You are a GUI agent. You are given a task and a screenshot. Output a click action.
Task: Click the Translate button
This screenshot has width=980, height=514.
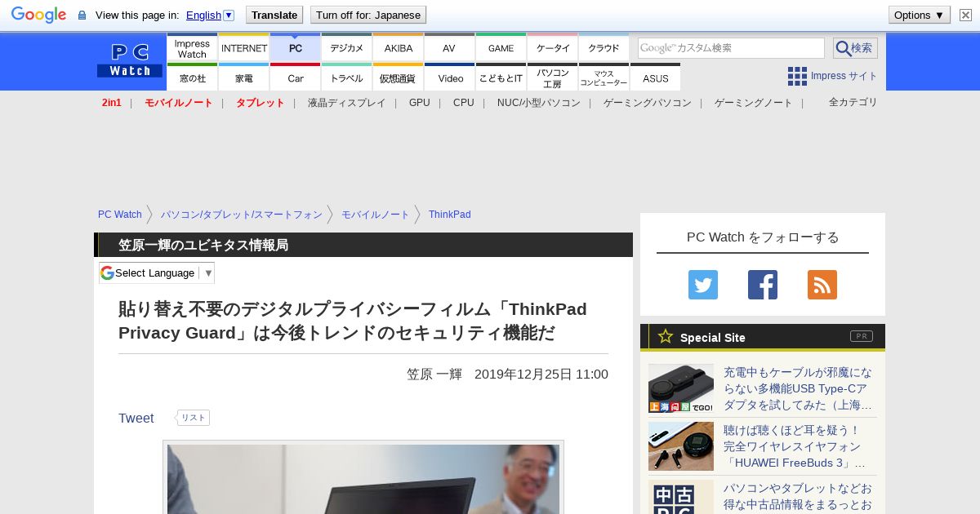coord(274,15)
